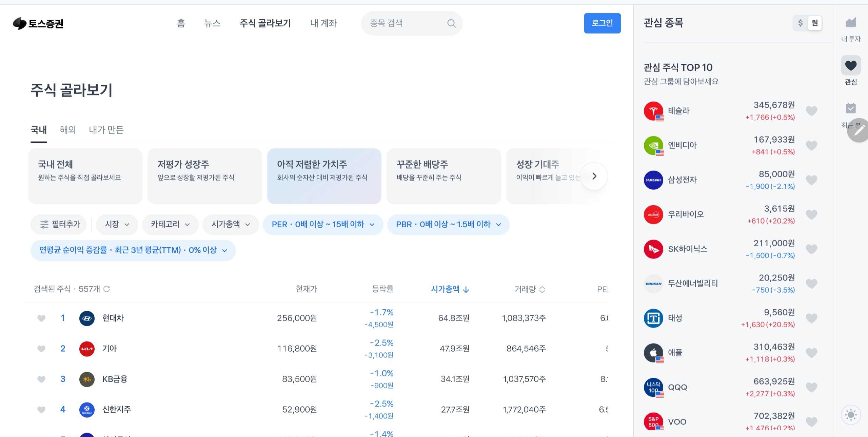Toggle heart favorite for SK하이닉스

[811, 249]
